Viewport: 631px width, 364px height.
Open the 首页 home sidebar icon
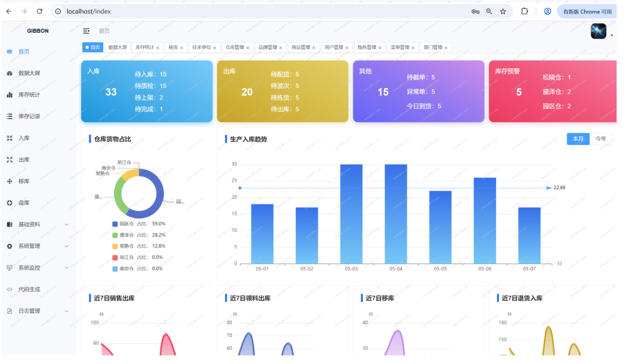pyautogui.click(x=10, y=51)
